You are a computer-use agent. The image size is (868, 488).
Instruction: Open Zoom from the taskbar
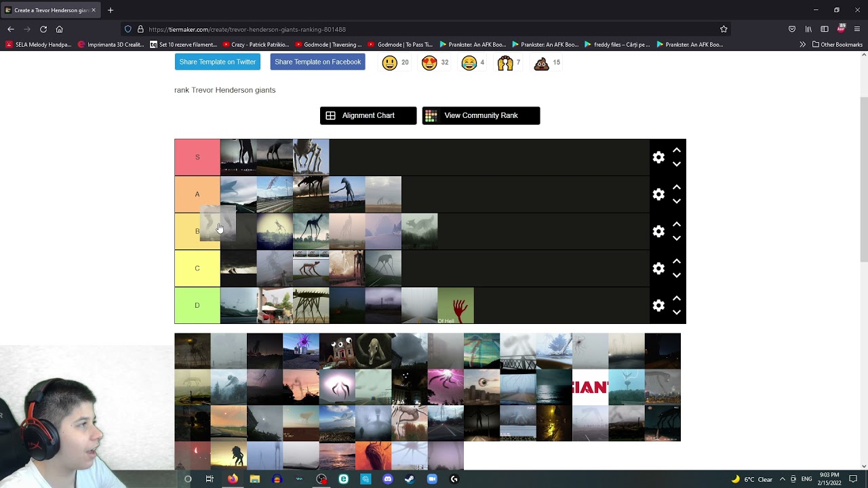coord(432,479)
